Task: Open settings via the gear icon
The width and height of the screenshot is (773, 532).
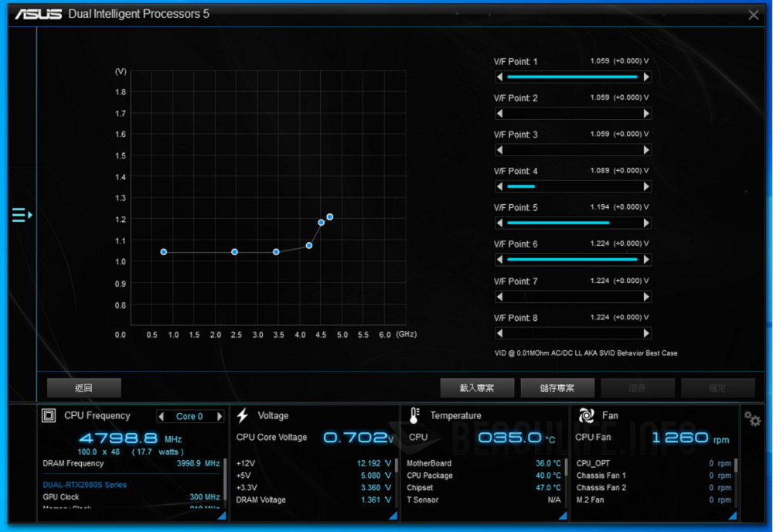Action: (751, 418)
